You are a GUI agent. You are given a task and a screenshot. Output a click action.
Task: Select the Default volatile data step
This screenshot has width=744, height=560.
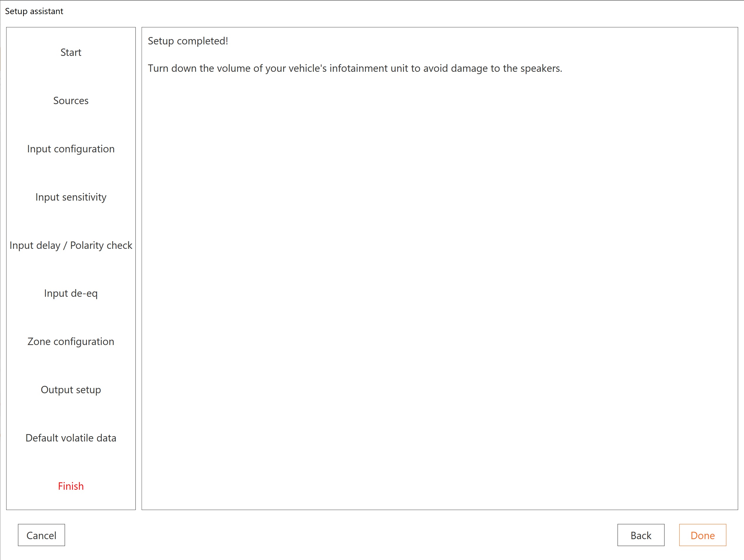point(71,438)
